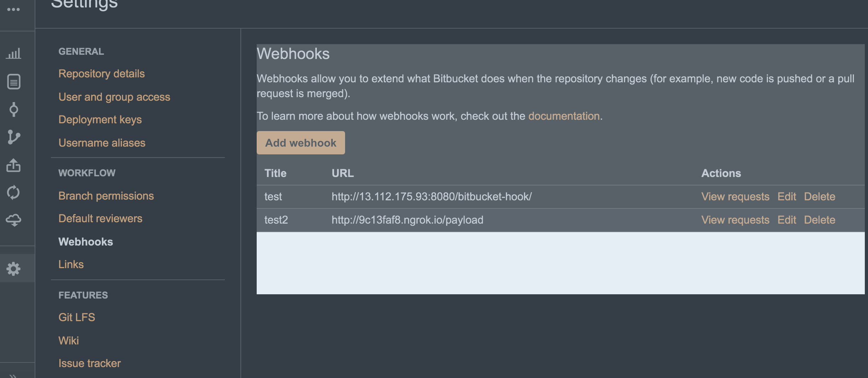The image size is (868, 378).
Task: Open the webhooks documentation link
Action: pos(564,116)
